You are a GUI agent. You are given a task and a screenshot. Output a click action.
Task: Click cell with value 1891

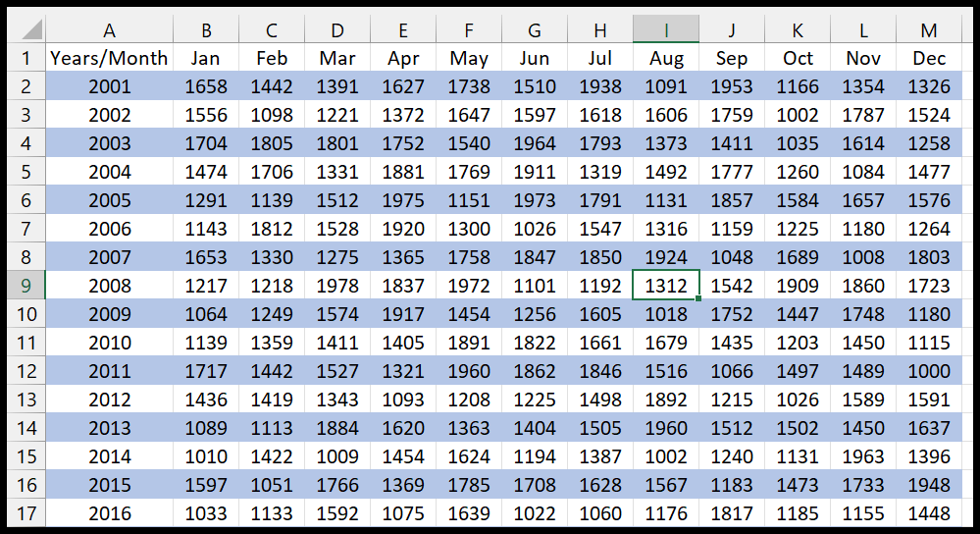tap(469, 343)
